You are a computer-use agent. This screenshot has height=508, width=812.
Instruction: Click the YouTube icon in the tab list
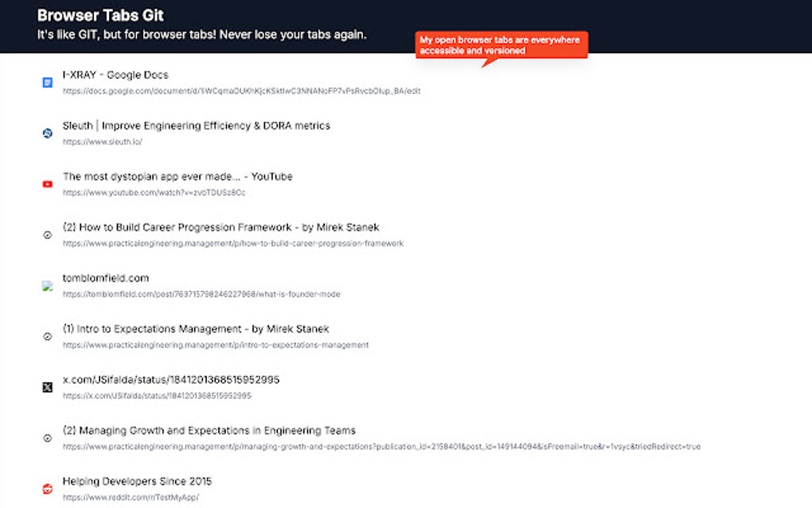coord(47,184)
